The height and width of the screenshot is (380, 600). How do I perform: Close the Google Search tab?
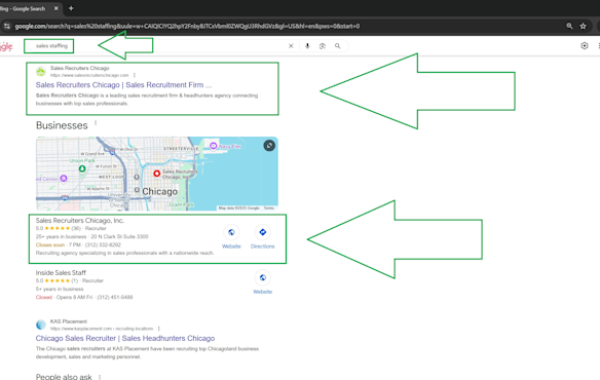pos(56,8)
